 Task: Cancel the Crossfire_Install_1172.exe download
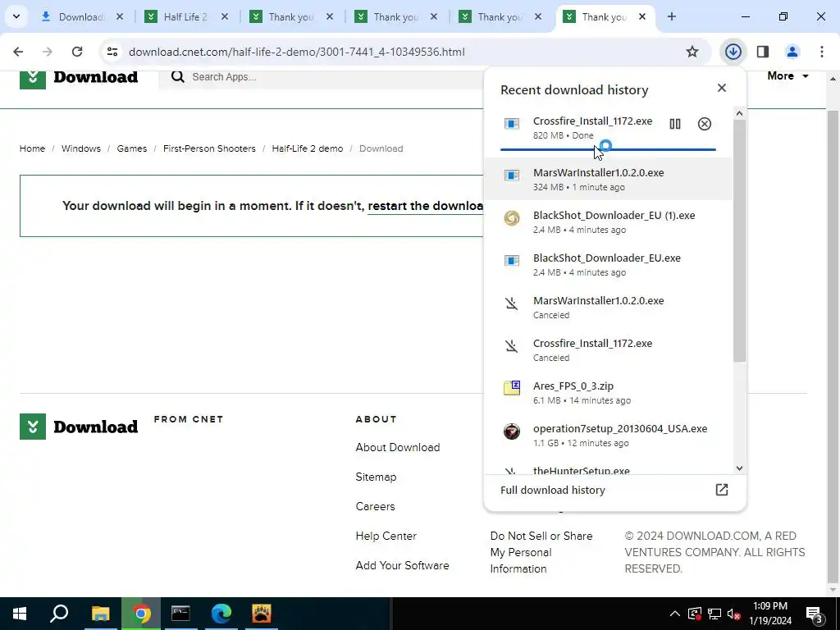705,124
